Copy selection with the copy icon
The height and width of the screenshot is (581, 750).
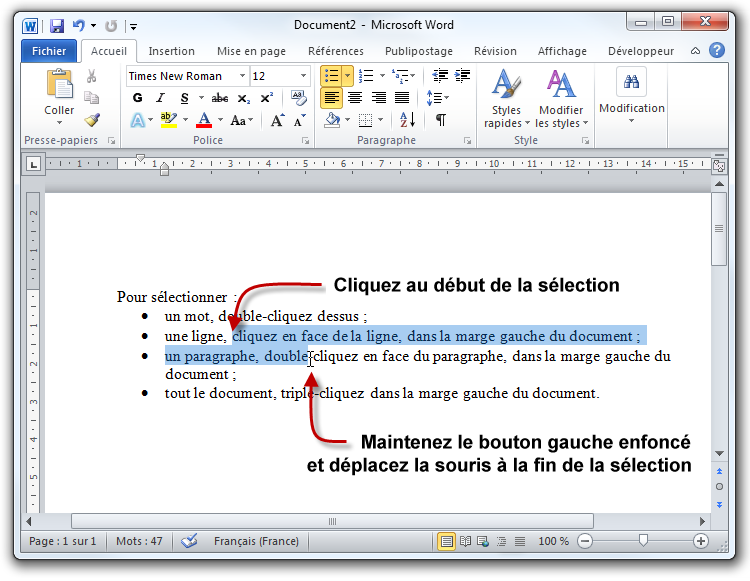91,98
